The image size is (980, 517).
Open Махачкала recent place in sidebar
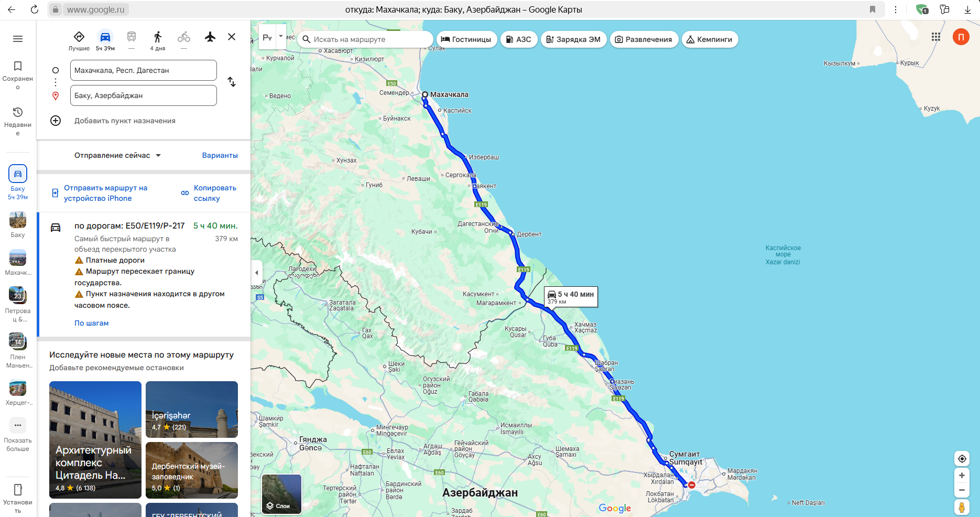coord(18,263)
